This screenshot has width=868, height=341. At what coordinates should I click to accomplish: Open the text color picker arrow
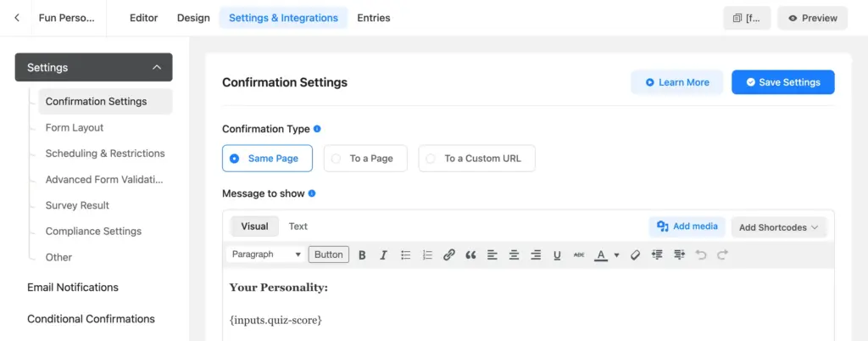[617, 254]
